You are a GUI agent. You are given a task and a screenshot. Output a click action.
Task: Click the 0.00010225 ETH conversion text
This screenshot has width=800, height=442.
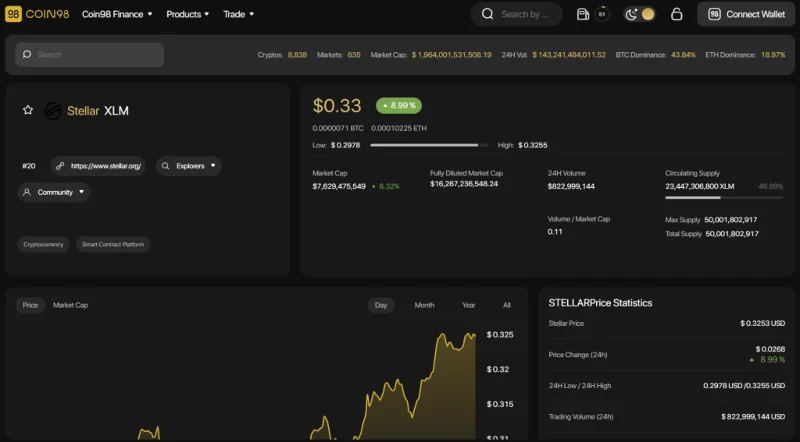click(x=398, y=128)
